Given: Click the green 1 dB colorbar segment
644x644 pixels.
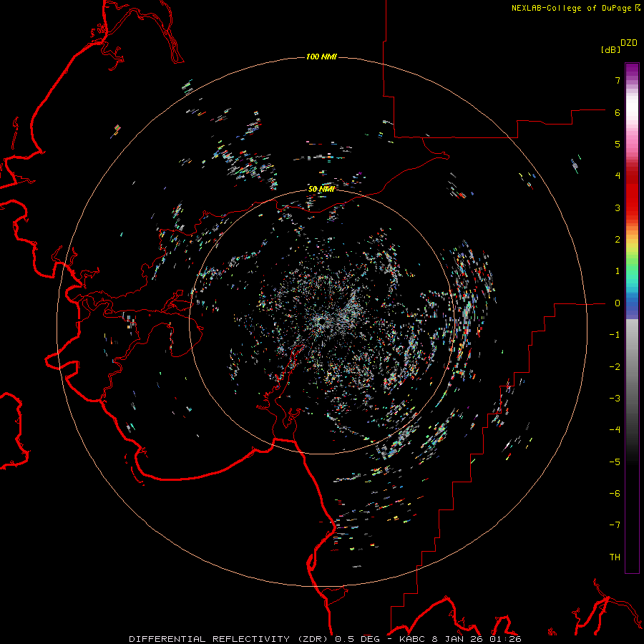Looking at the screenshot, I should tap(632, 269).
